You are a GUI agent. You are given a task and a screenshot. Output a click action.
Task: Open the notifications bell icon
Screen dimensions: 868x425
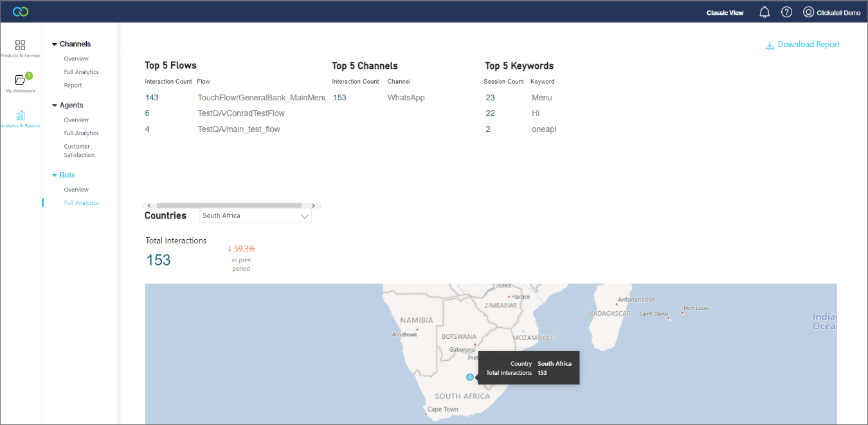point(764,12)
